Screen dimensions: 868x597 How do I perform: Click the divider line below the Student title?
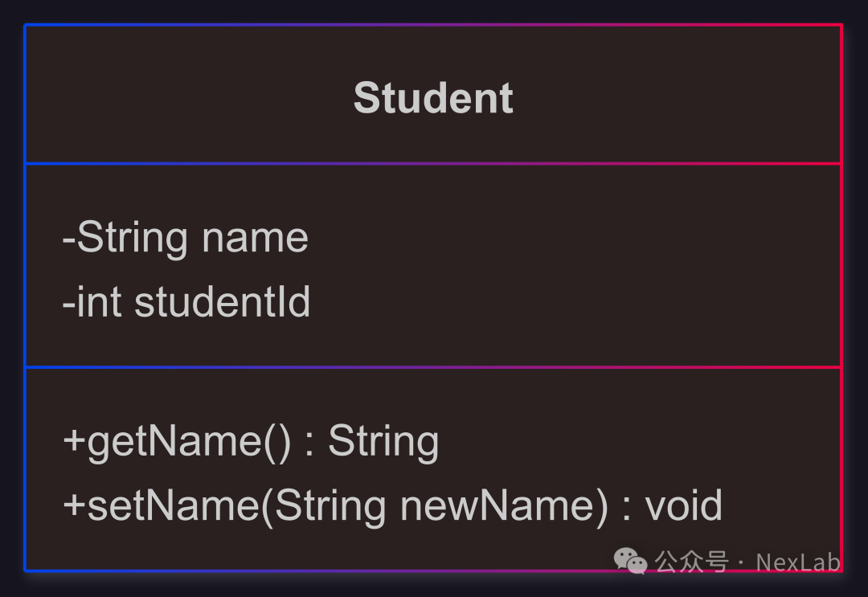433,164
